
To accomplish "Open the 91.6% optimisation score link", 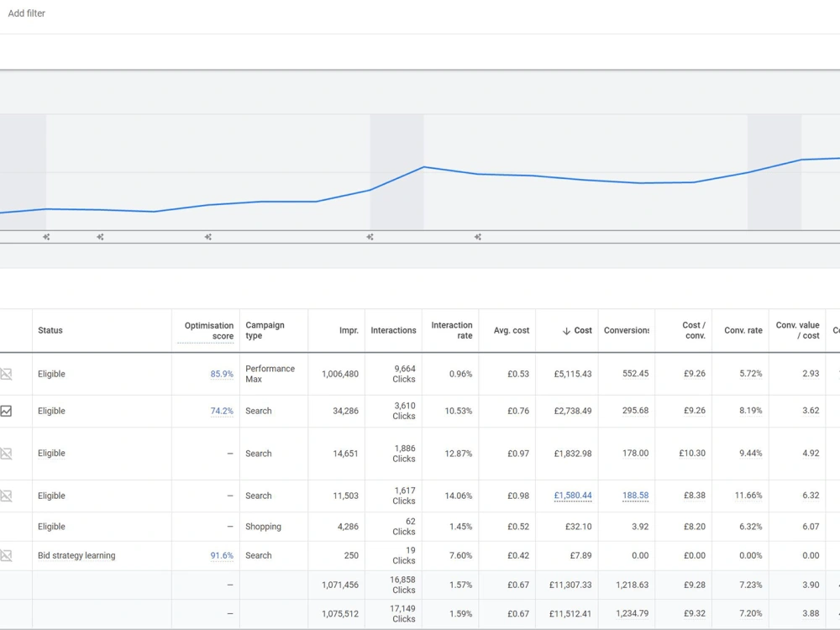I will tap(222, 555).
